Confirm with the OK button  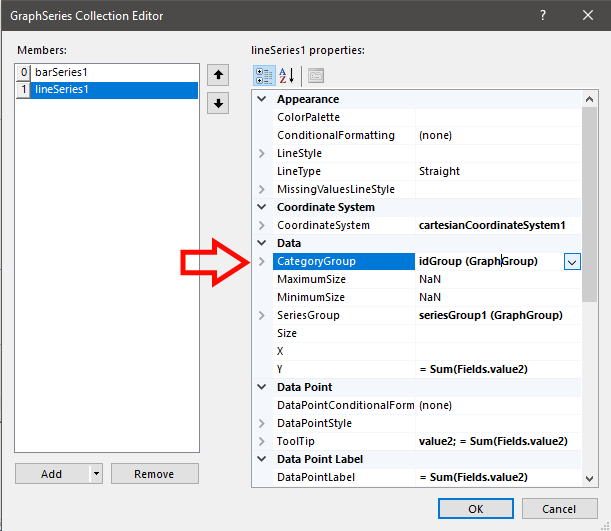tap(475, 508)
